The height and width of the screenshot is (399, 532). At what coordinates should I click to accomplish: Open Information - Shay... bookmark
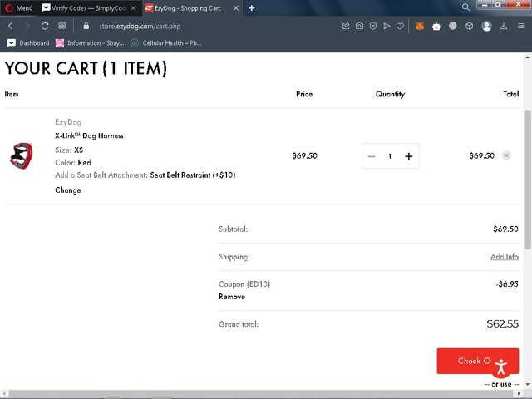coord(90,43)
